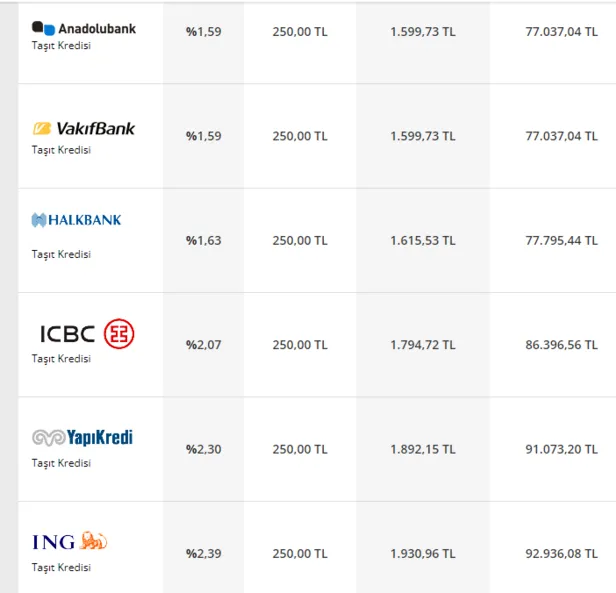Open the ICBC Taşıt Kredisi link
Image resolution: width=616 pixels, height=593 pixels.
61,358
